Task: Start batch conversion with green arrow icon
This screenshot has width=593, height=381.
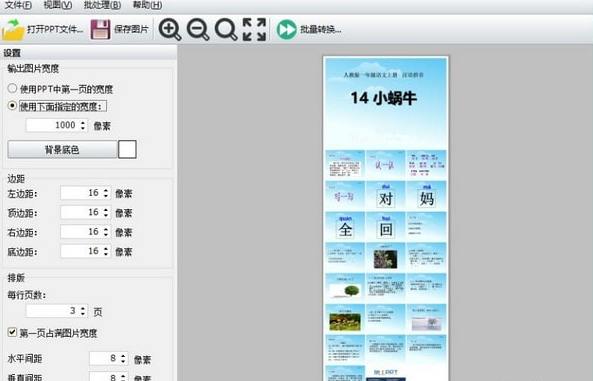Action: [286, 30]
